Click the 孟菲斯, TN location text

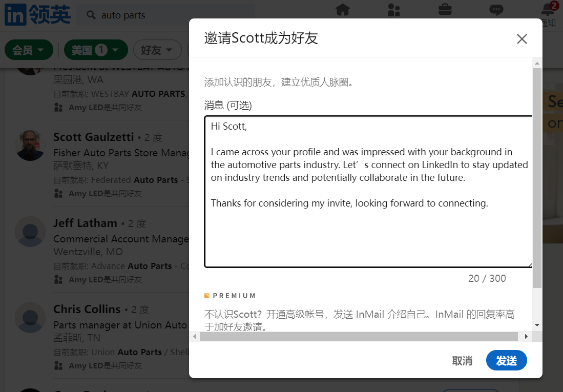(77, 338)
